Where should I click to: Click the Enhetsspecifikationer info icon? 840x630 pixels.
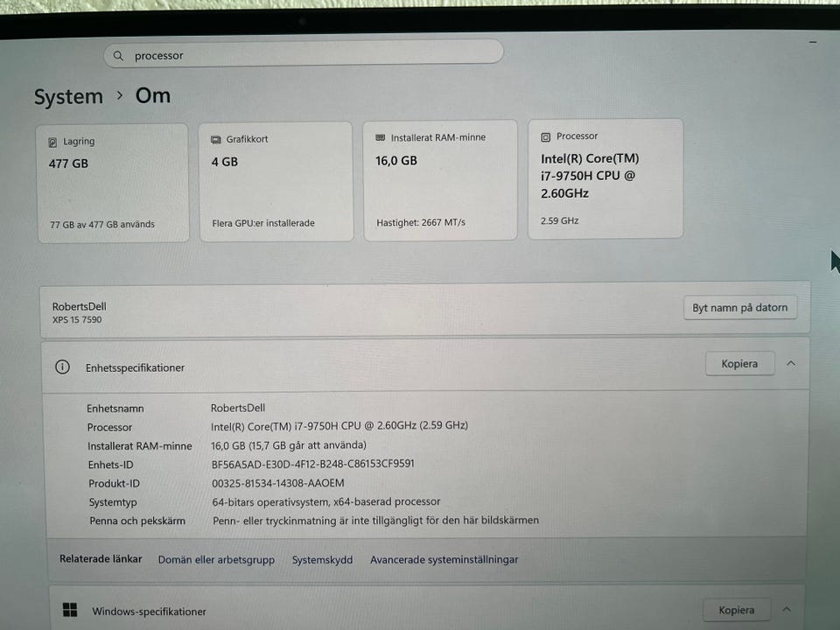[63, 367]
